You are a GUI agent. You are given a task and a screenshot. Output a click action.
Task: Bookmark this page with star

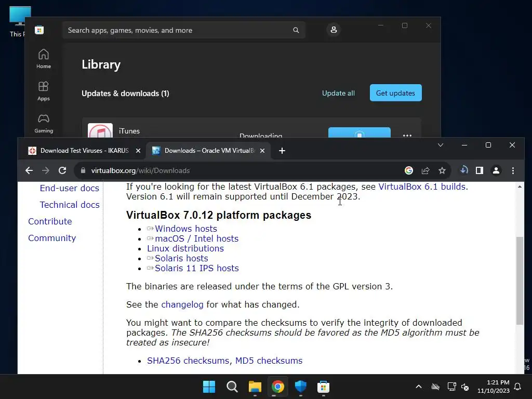442,170
